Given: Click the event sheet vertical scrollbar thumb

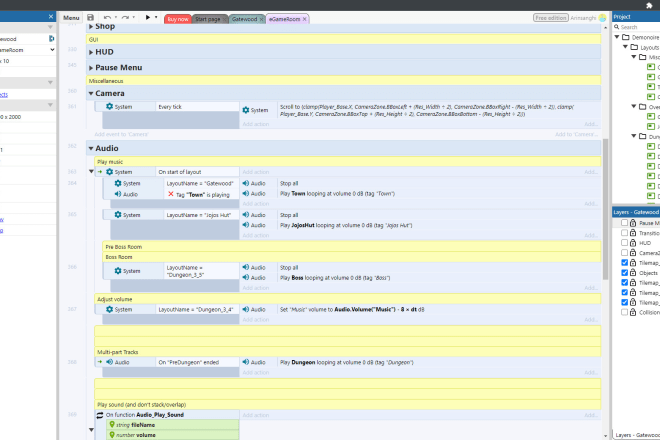Looking at the screenshot, I should click(x=605, y=209).
